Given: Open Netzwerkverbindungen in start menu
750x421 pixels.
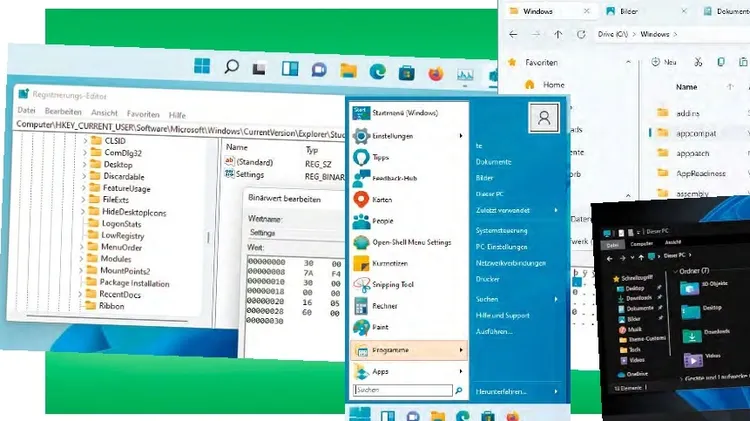Looking at the screenshot, I should pos(510,263).
